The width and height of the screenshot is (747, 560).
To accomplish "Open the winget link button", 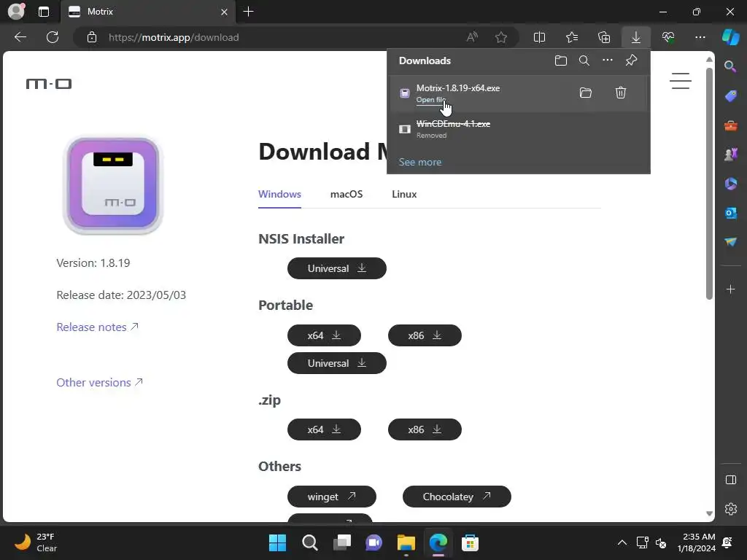I will point(332,497).
